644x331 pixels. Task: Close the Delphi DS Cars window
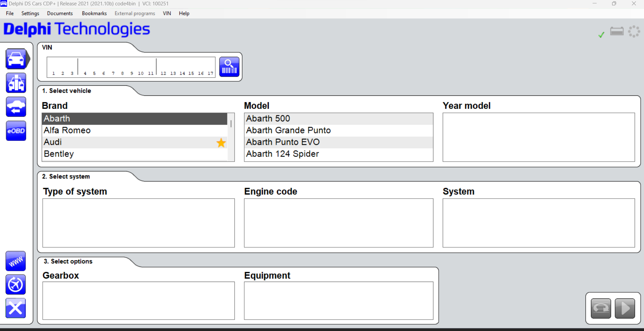634,4
